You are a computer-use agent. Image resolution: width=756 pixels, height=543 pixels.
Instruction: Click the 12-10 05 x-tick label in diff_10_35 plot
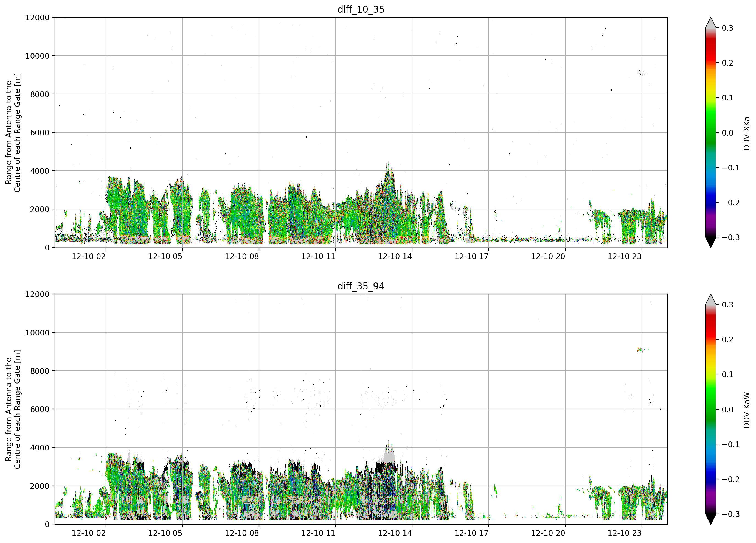165,256
